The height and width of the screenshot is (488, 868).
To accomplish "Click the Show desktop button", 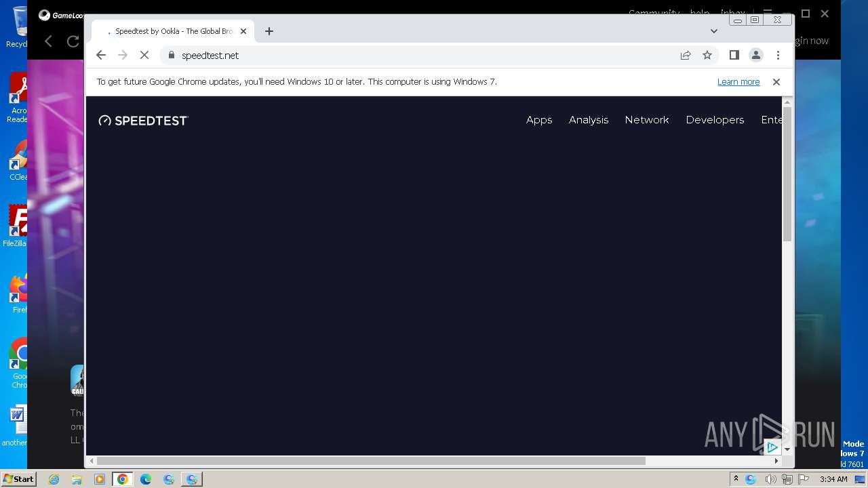I will [861, 479].
